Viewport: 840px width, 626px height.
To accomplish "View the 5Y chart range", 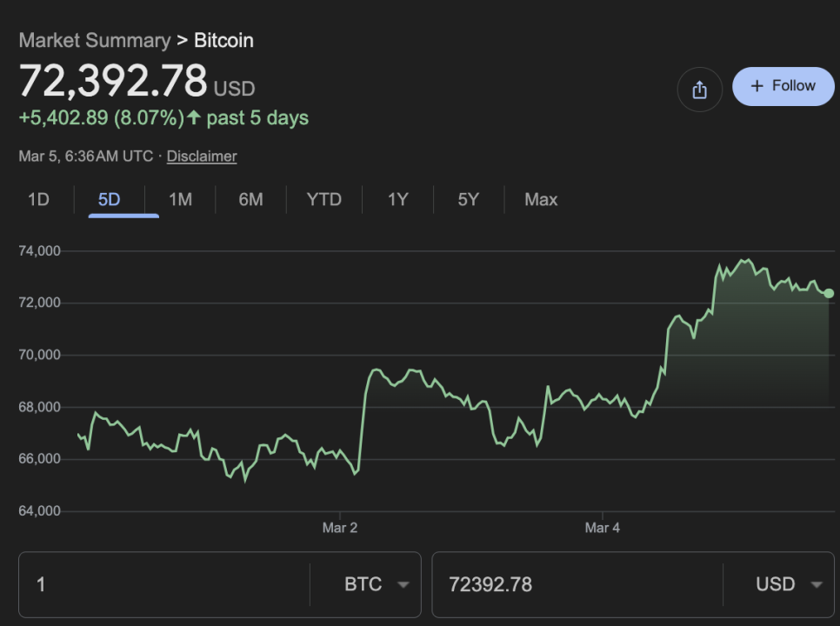I will (468, 200).
